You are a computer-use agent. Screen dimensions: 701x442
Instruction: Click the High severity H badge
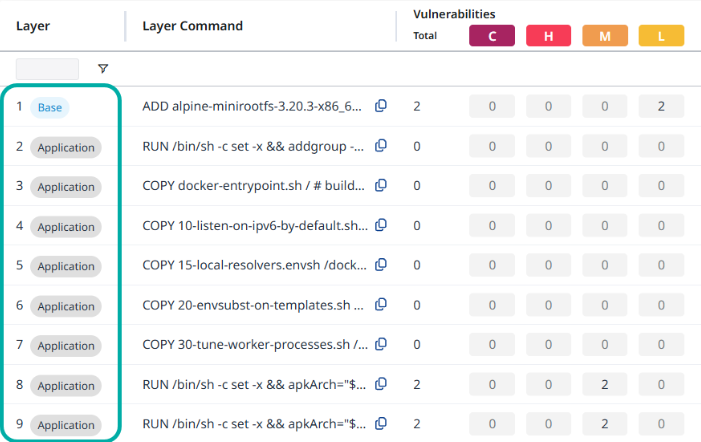point(548,36)
